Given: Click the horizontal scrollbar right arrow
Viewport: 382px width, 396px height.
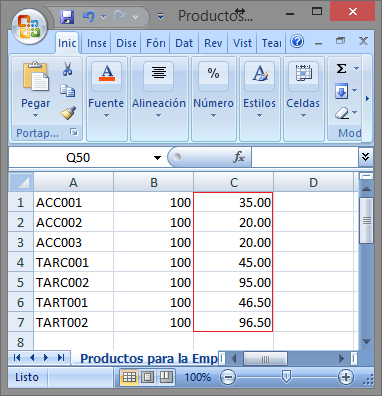Looking at the screenshot, I should pyautogui.click(x=341, y=359).
